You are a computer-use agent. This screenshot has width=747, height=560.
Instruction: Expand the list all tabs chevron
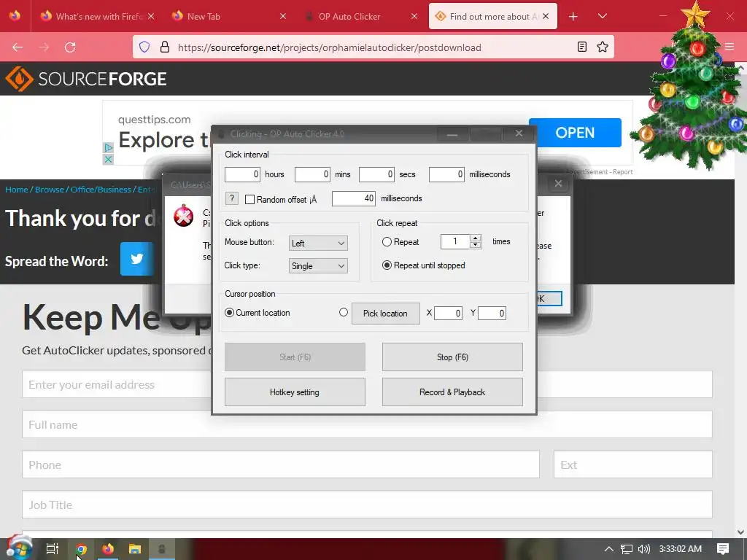(x=602, y=16)
